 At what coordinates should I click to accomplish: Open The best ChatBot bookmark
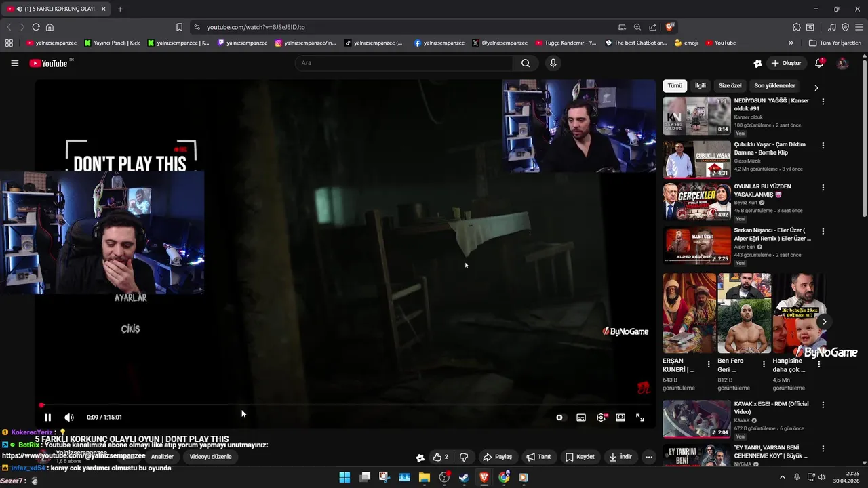point(636,43)
